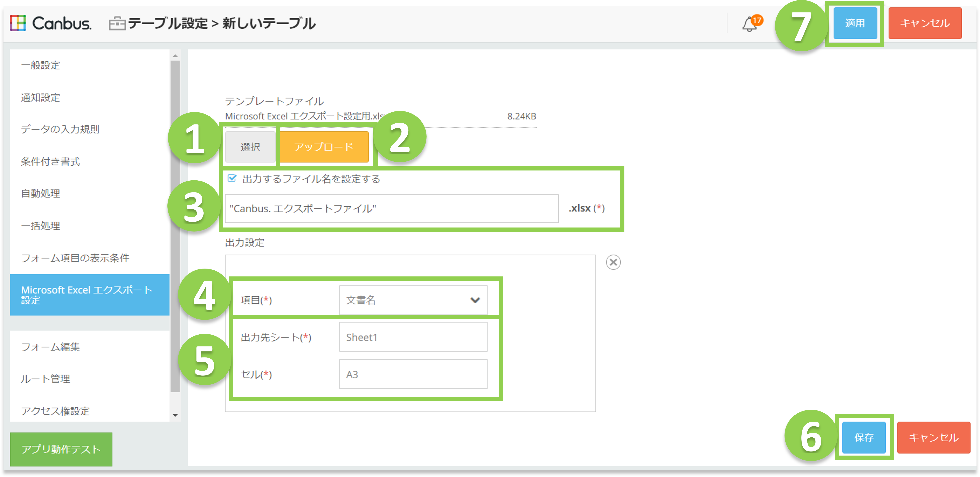Click the 出力先シート field containing Sheet1

click(413, 337)
